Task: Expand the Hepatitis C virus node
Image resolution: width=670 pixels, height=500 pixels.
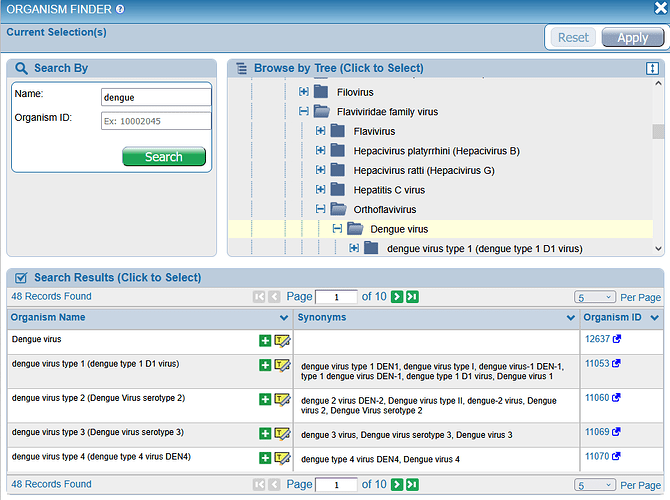Action: pos(321,190)
